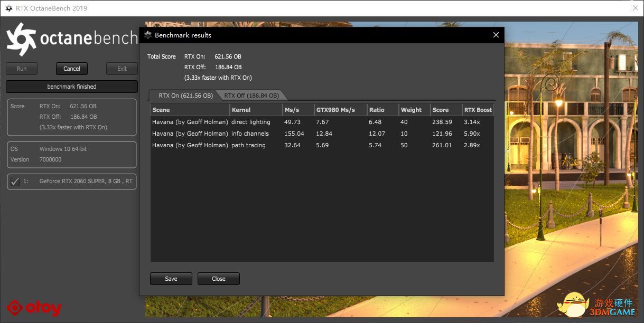Image resolution: width=644 pixels, height=323 pixels.
Task: Click the Exit button
Action: (x=122, y=69)
